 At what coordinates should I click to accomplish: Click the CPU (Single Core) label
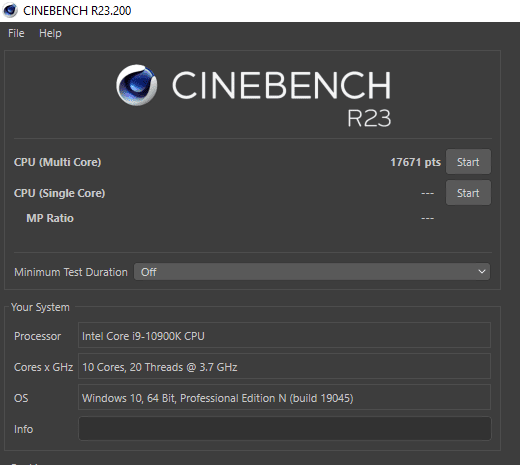[59, 193]
